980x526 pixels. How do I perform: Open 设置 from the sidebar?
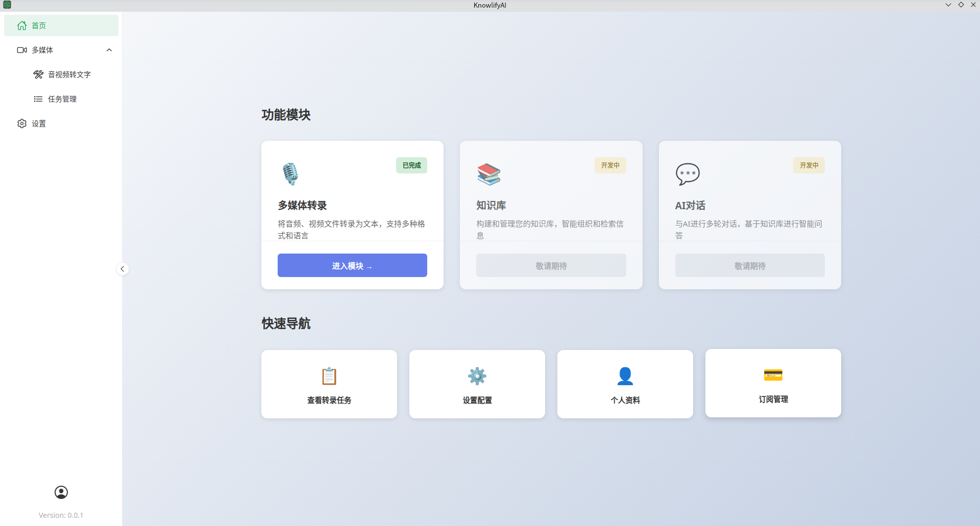coord(39,123)
